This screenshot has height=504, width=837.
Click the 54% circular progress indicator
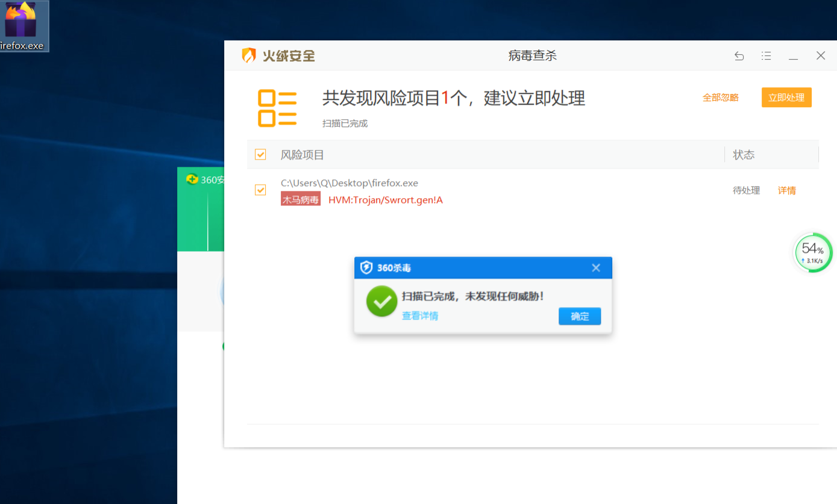(x=813, y=251)
